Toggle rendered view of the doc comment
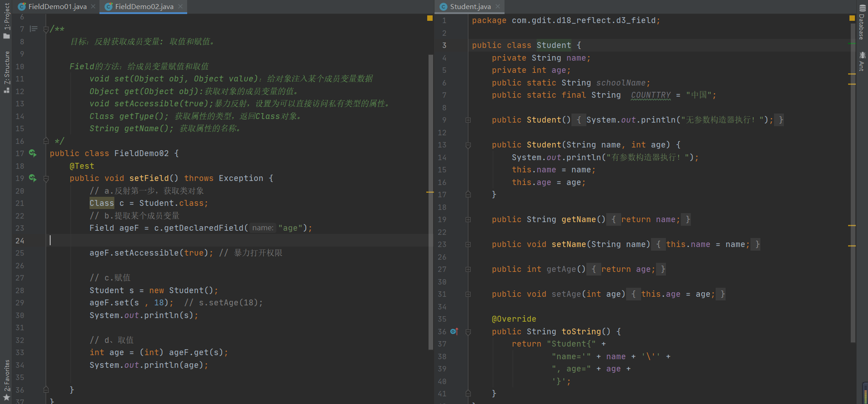 pos(33,29)
